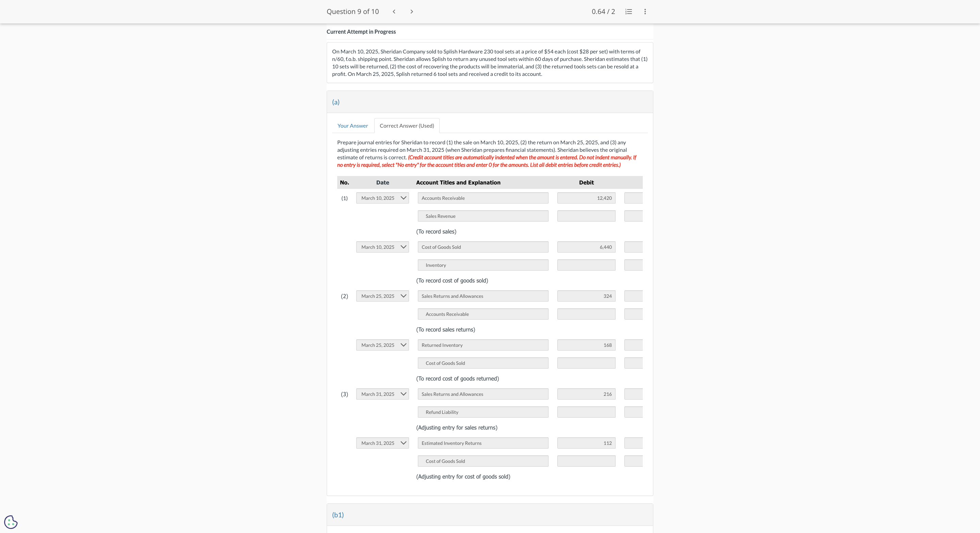Open the question list icon
Viewport: 980px width, 533px height.
coord(628,12)
